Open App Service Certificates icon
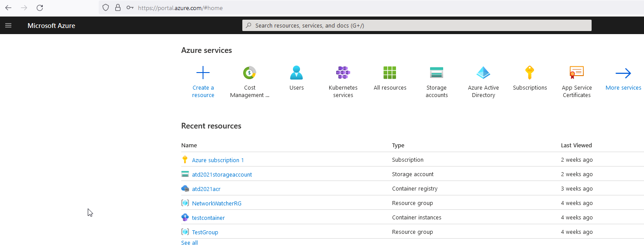Screen dimensions: 644x250 [x=577, y=73]
